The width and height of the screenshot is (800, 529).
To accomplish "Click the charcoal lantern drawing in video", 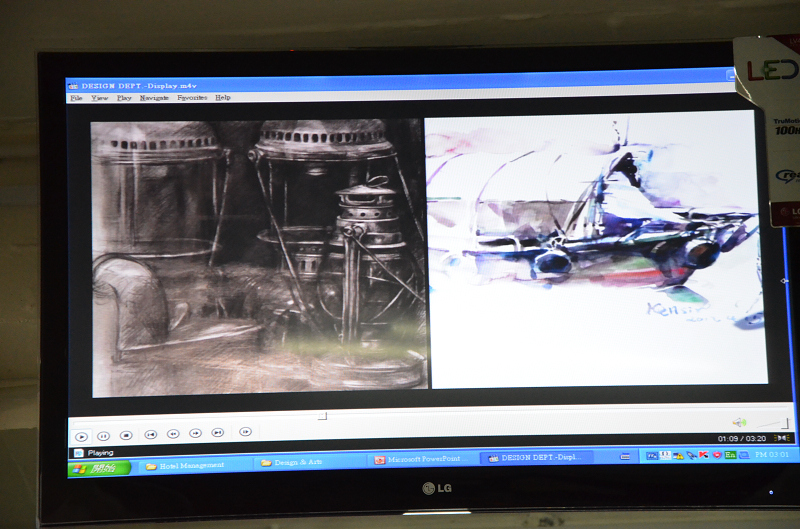I will pyautogui.click(x=259, y=258).
